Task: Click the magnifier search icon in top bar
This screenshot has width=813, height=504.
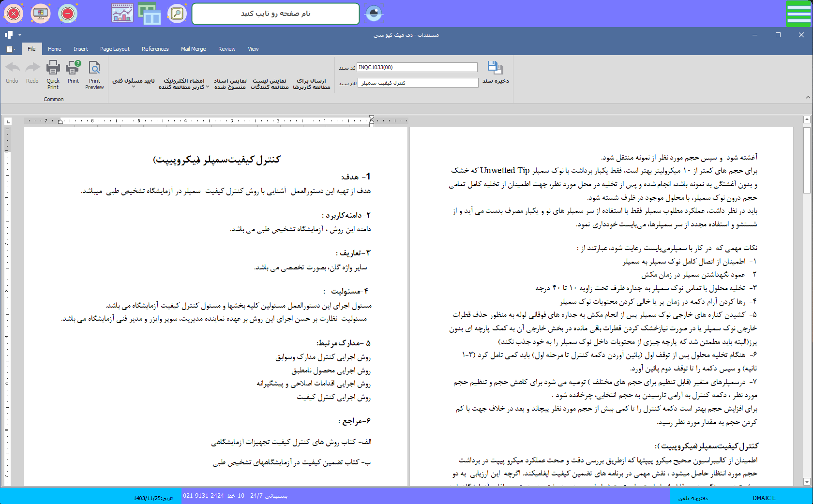Action: coord(177,14)
